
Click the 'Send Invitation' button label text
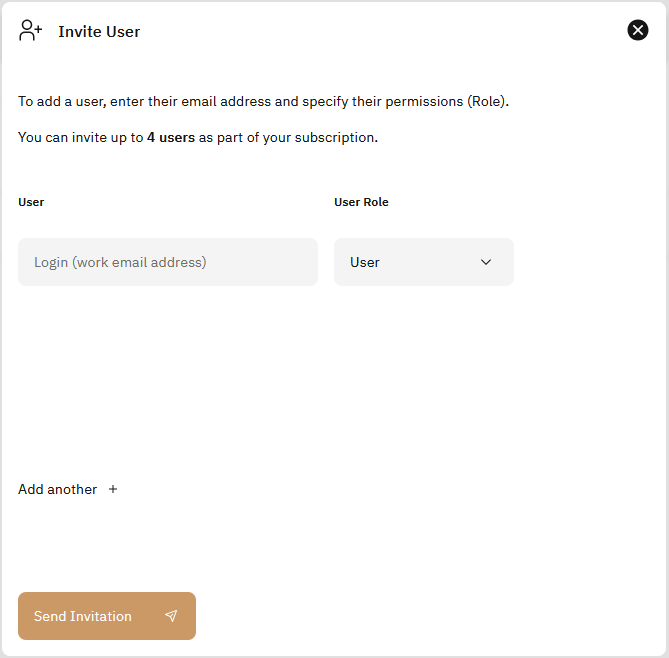pos(83,616)
